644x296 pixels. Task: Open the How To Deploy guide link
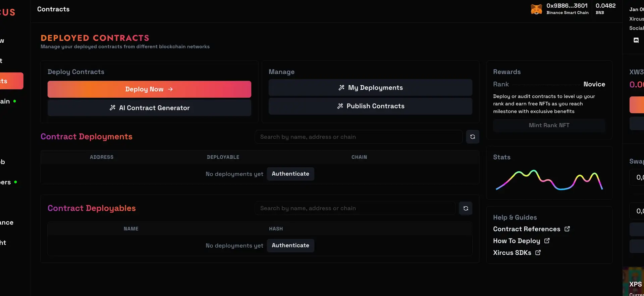pos(517,241)
